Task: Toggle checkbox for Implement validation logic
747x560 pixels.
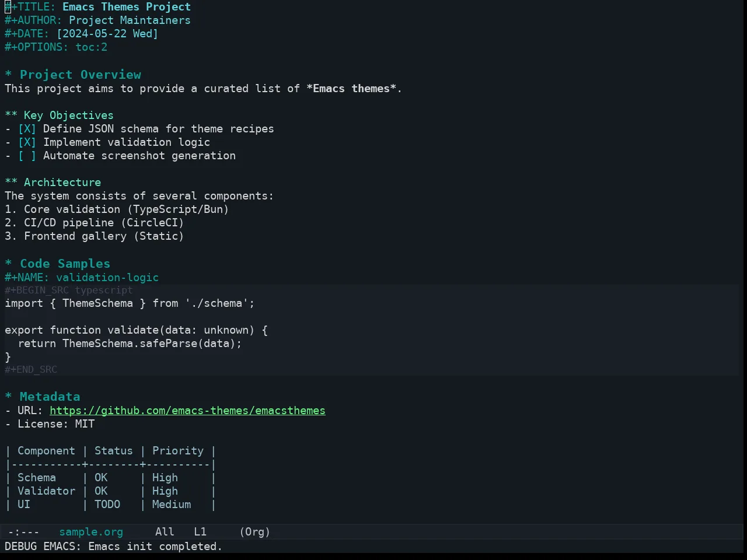Action: (27, 142)
